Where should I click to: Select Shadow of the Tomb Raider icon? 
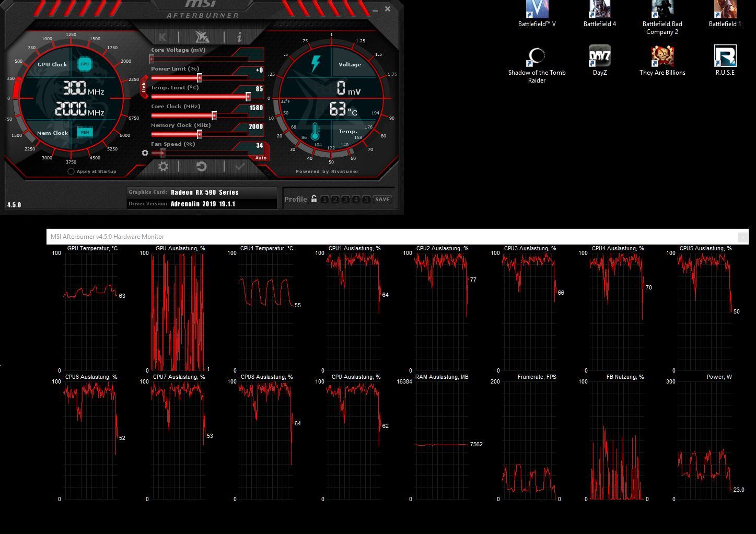click(537, 65)
